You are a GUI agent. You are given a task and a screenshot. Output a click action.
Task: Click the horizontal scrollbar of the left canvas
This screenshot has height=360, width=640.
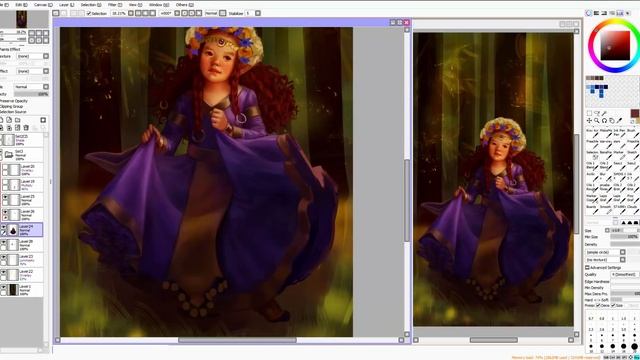click(237, 340)
